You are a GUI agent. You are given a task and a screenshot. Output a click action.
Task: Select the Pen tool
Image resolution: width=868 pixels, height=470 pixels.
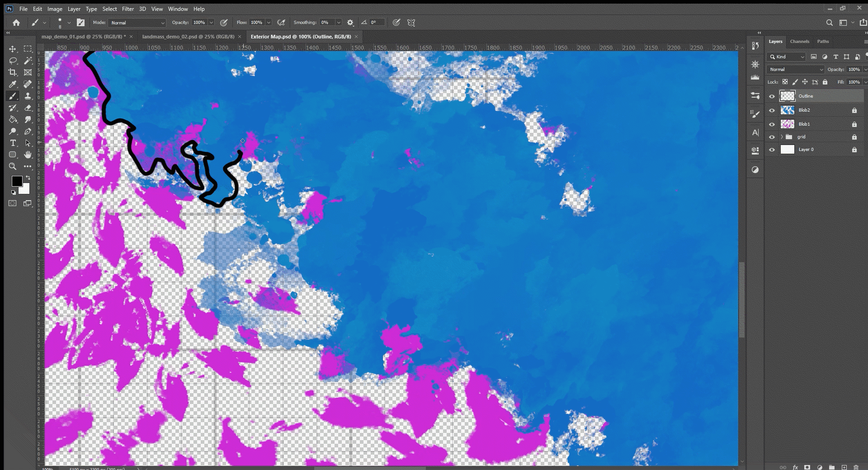point(28,131)
